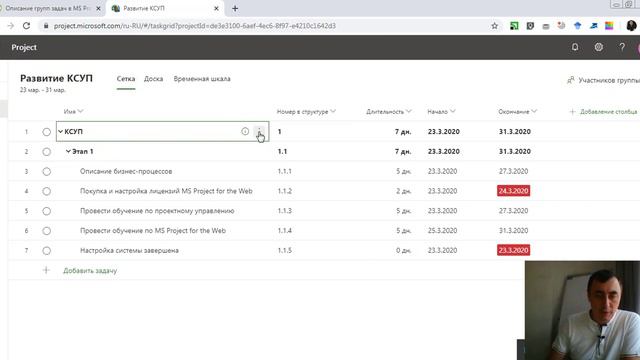Click the help question mark icon
The height and width of the screenshot is (360, 640).
click(622, 47)
